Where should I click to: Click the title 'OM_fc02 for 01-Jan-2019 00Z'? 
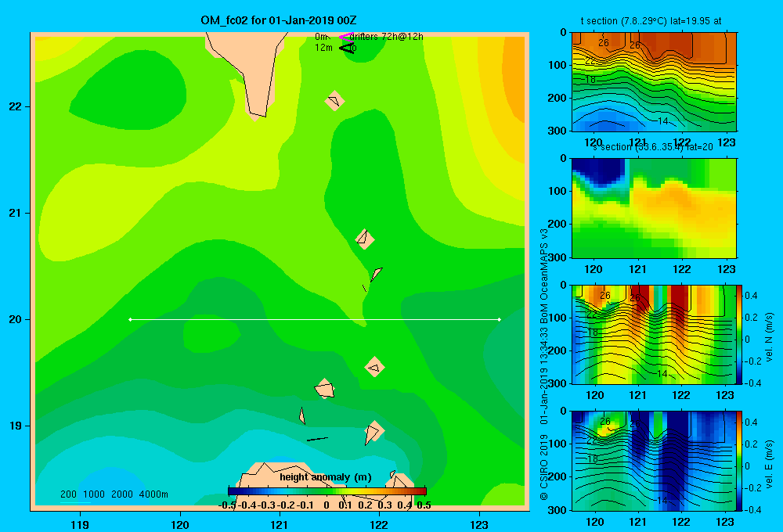click(279, 20)
